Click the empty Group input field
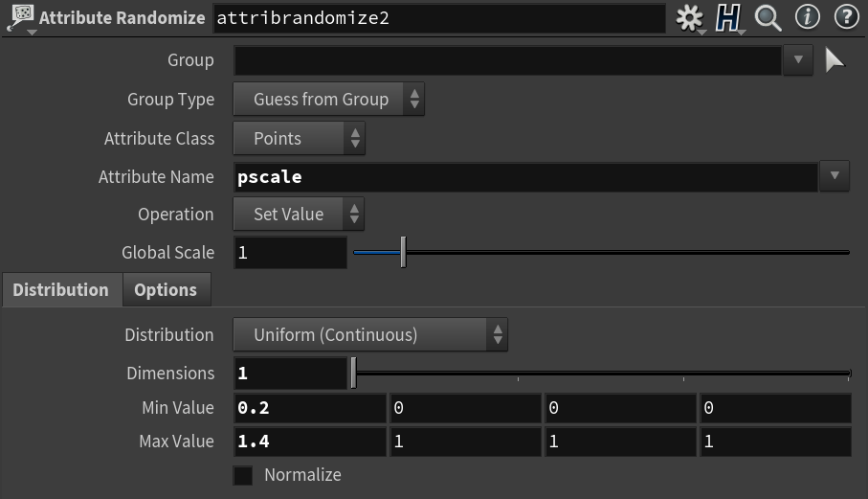This screenshot has width=868, height=499. point(507,59)
